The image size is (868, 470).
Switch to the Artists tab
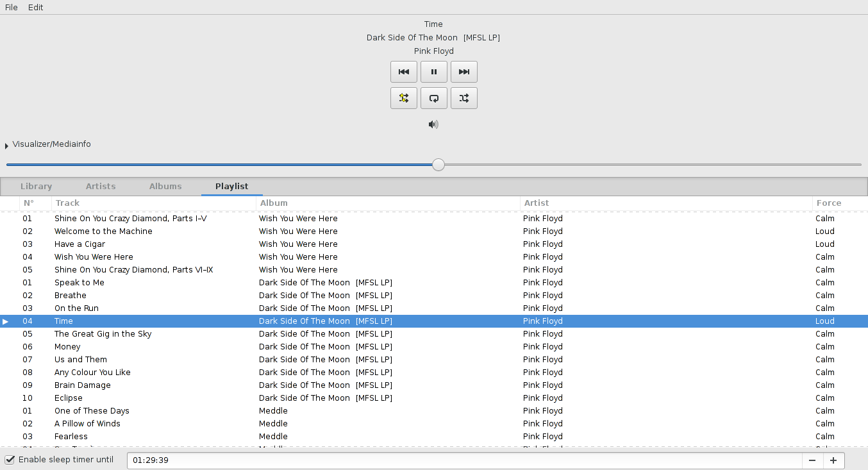point(101,187)
